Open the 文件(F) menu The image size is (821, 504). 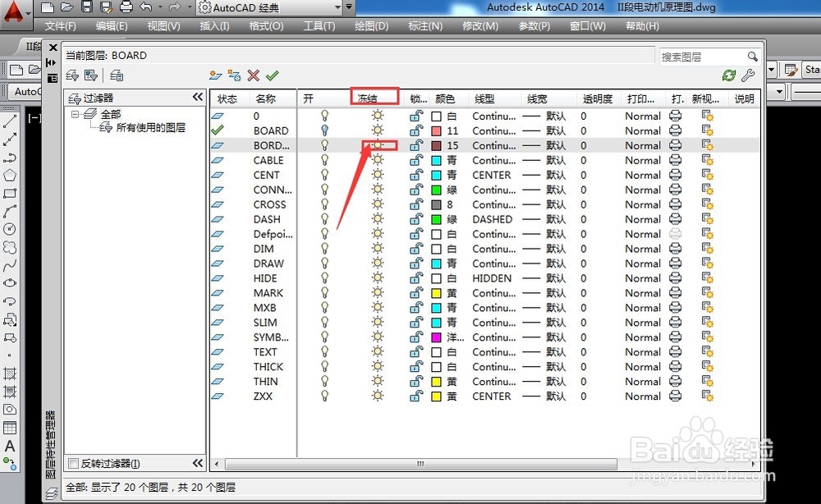coord(60,26)
